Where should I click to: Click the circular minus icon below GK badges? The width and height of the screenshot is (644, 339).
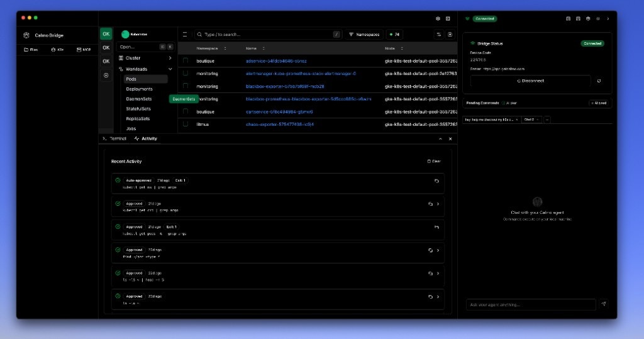click(106, 75)
